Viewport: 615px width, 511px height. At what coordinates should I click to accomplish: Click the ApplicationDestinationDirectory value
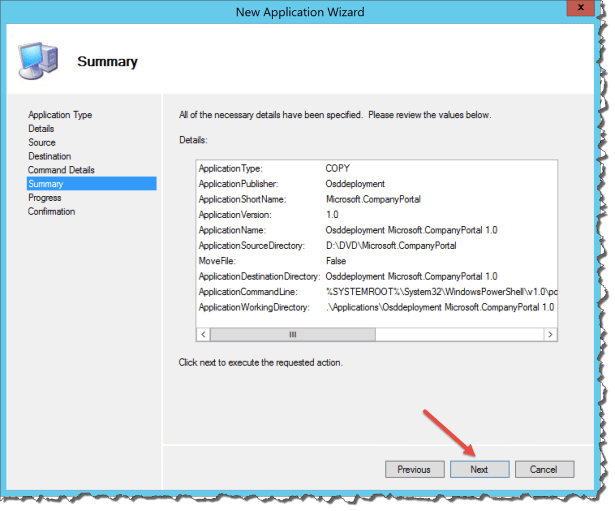(x=411, y=276)
